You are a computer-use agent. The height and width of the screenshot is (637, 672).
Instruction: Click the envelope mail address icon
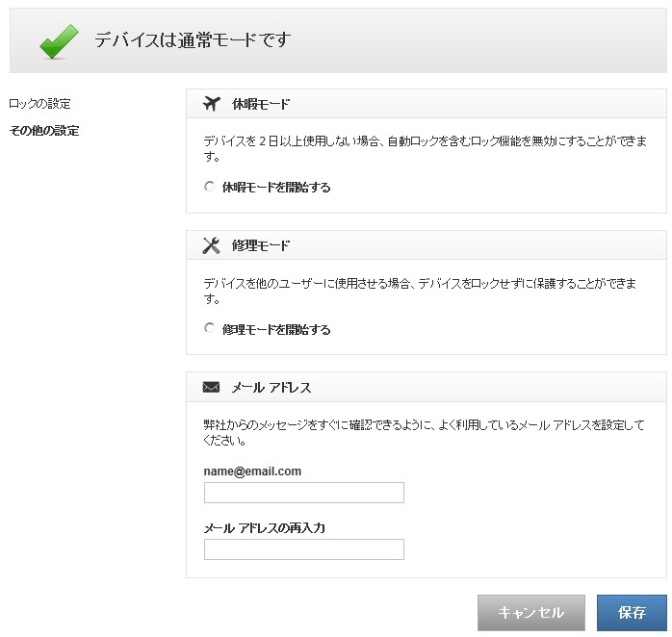pos(212,388)
